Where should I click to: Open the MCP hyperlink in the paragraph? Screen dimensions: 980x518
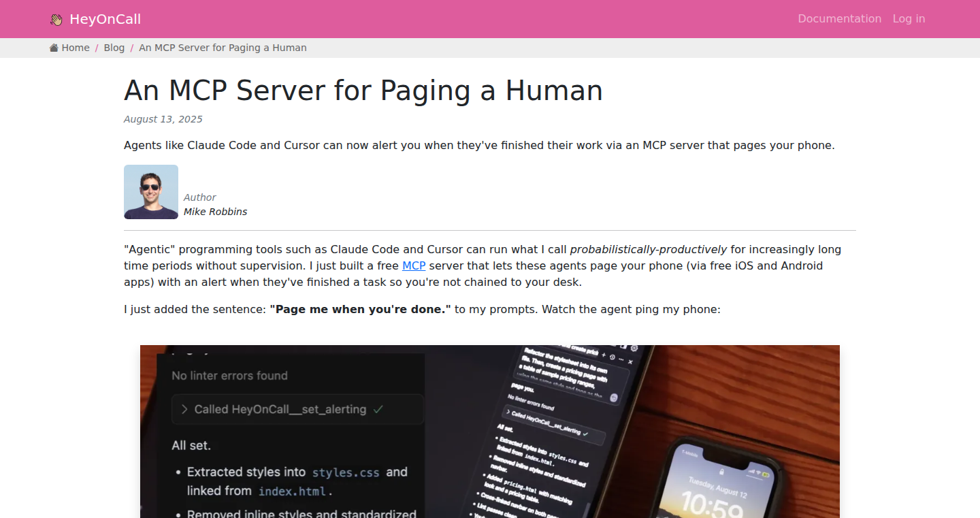pos(414,265)
